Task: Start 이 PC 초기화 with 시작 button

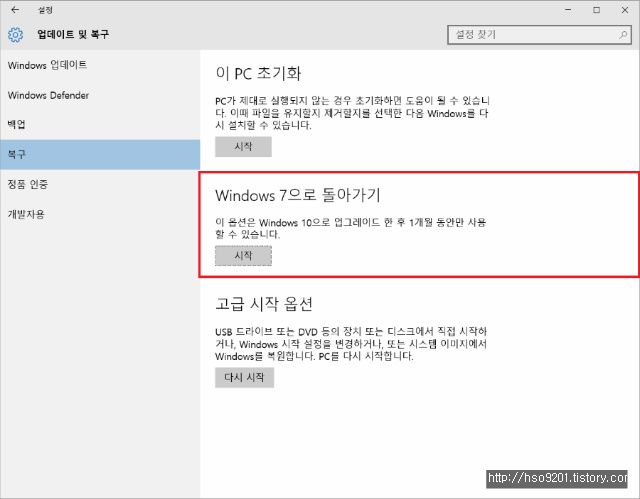Action: pos(243,146)
